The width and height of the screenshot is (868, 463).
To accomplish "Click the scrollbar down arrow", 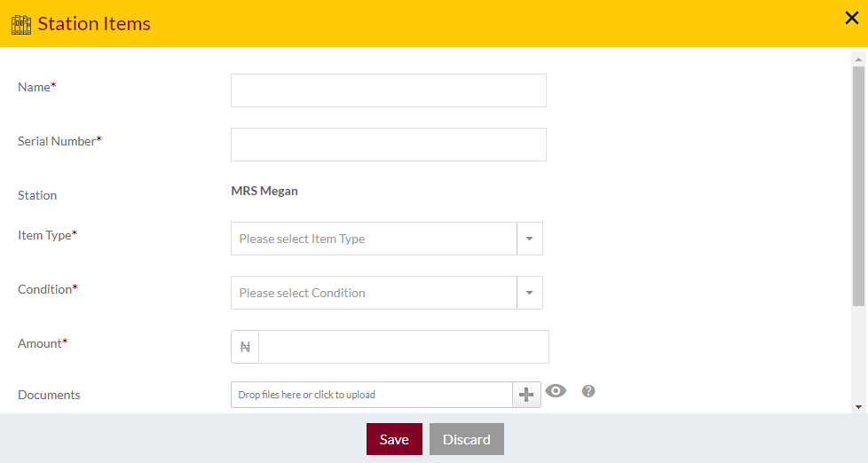I will [x=858, y=407].
